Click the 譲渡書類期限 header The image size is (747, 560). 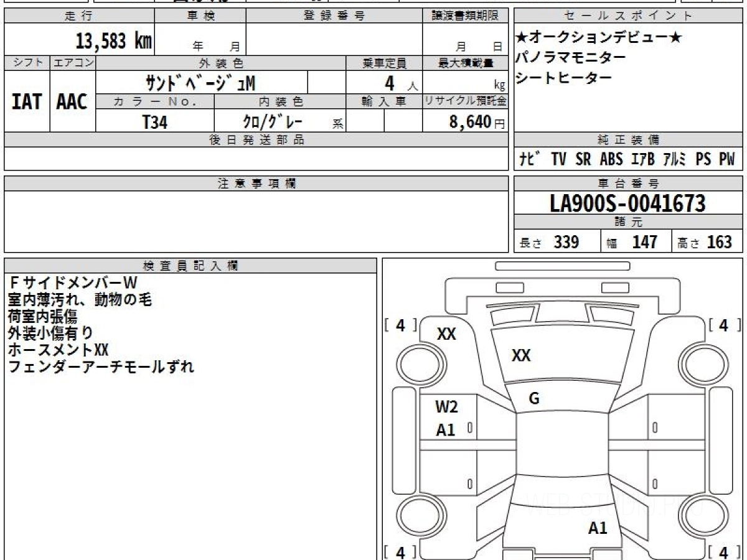pos(465,16)
